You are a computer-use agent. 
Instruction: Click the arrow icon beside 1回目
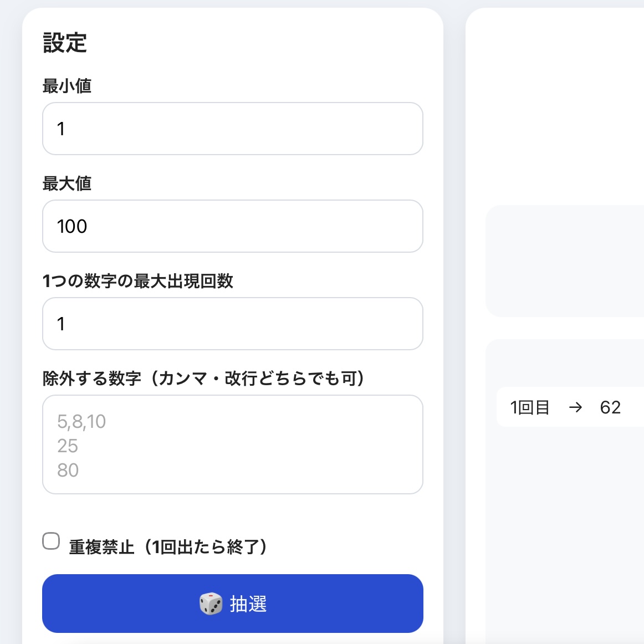point(575,407)
